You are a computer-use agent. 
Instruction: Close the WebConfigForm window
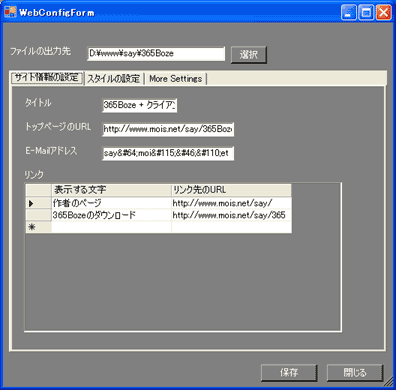[x=384, y=13]
